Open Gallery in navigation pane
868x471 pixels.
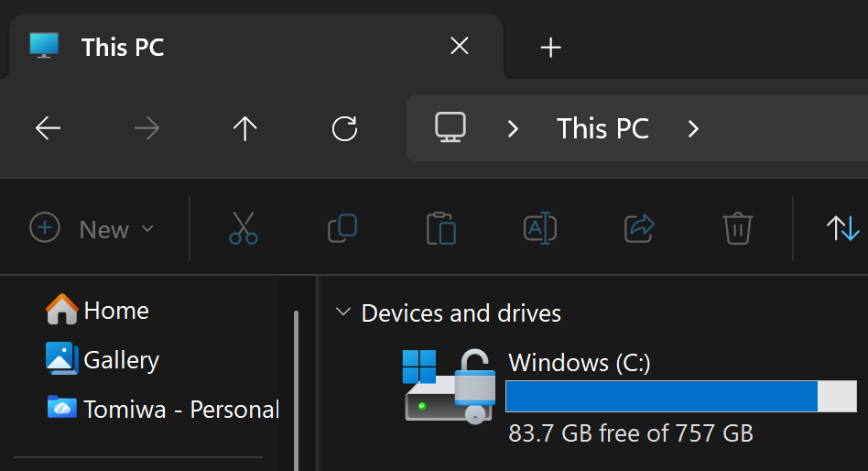103,359
